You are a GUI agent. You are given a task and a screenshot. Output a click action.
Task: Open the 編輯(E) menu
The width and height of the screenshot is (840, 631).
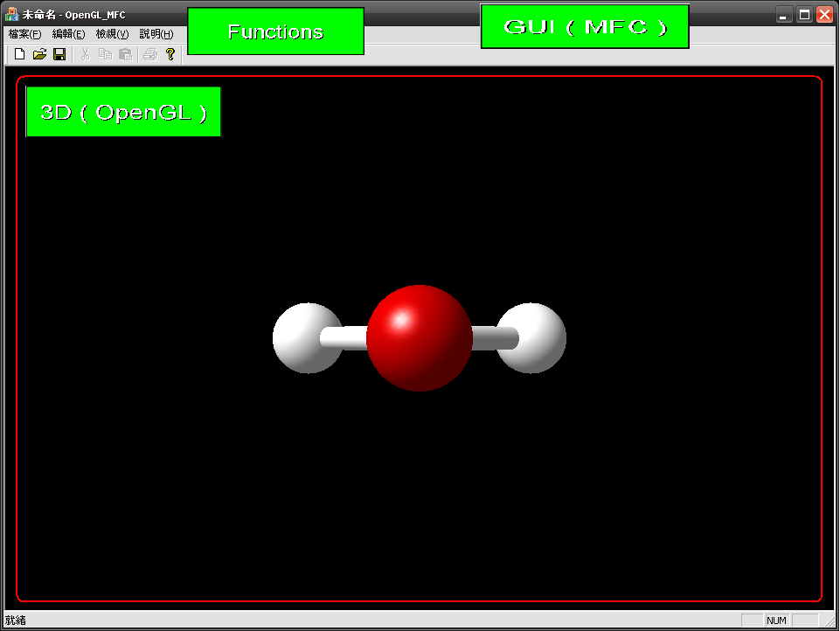(x=68, y=34)
